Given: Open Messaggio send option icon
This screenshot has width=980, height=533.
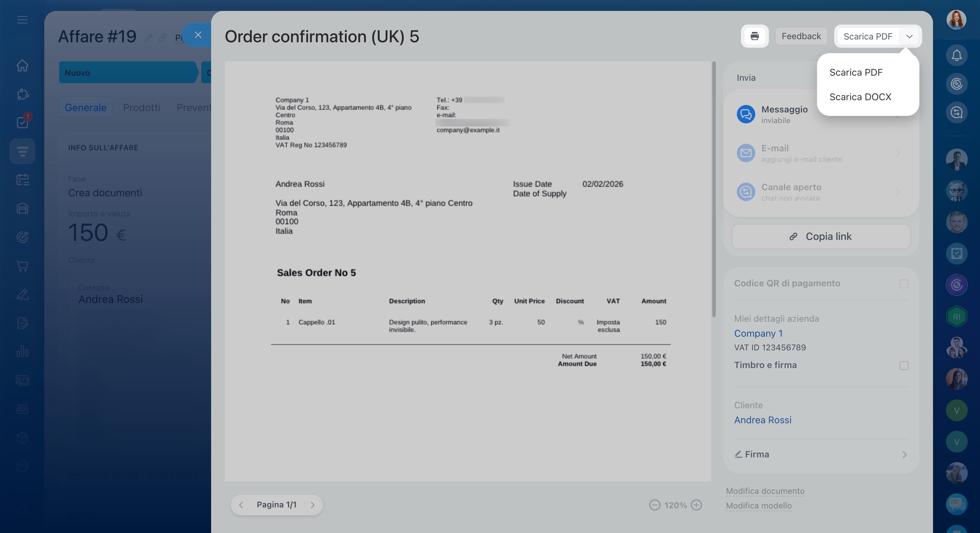Looking at the screenshot, I should click(x=746, y=114).
